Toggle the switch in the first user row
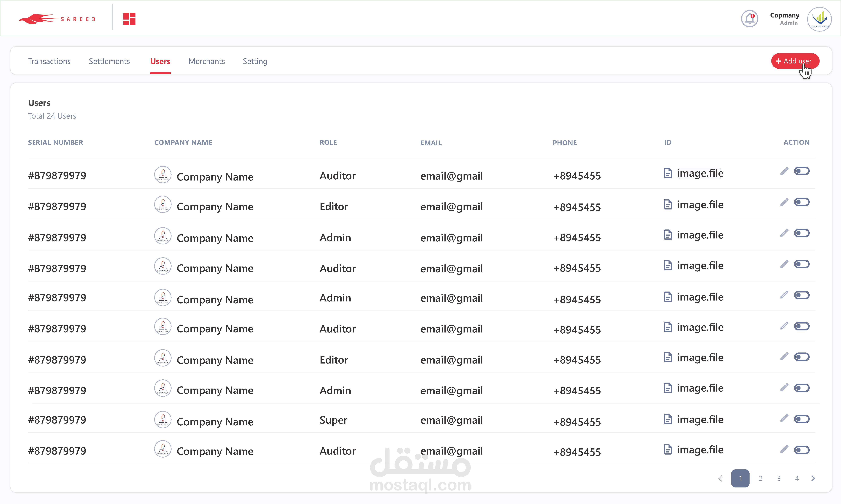This screenshot has width=841, height=504. [802, 171]
